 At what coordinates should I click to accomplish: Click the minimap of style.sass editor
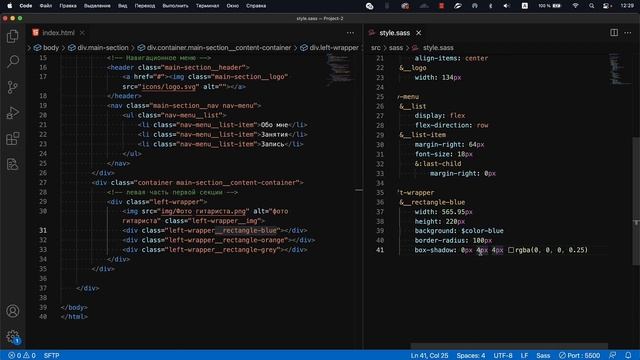619,69
